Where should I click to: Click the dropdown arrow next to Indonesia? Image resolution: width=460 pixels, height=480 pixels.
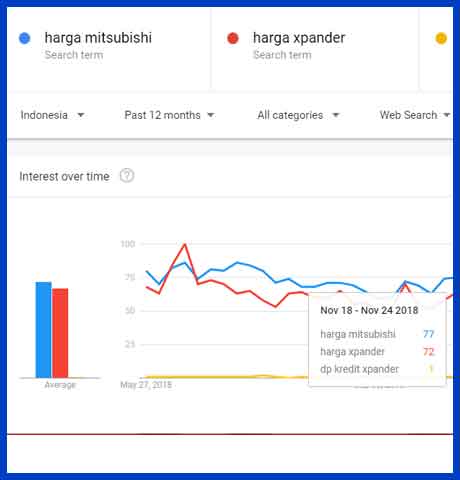[81, 115]
